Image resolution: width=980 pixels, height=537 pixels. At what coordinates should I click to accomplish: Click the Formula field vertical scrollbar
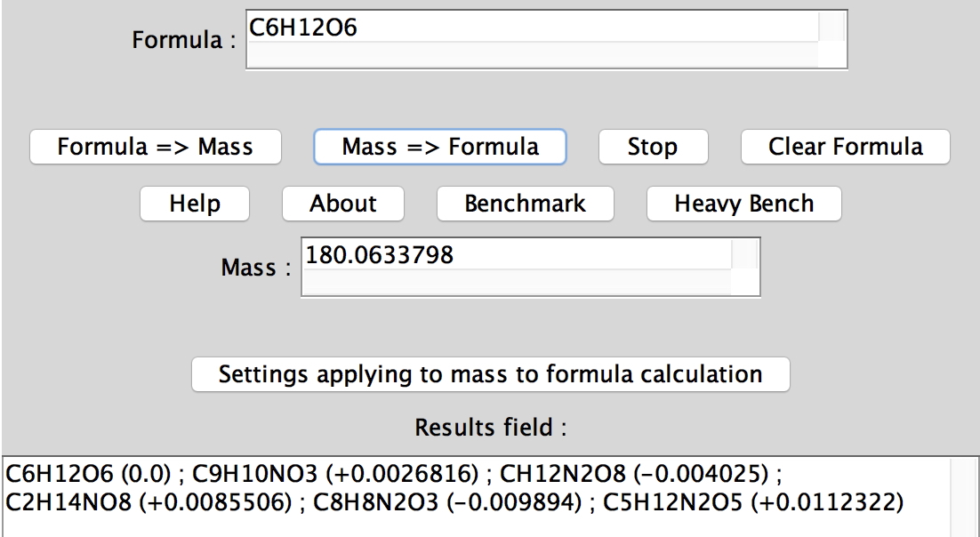(x=831, y=28)
